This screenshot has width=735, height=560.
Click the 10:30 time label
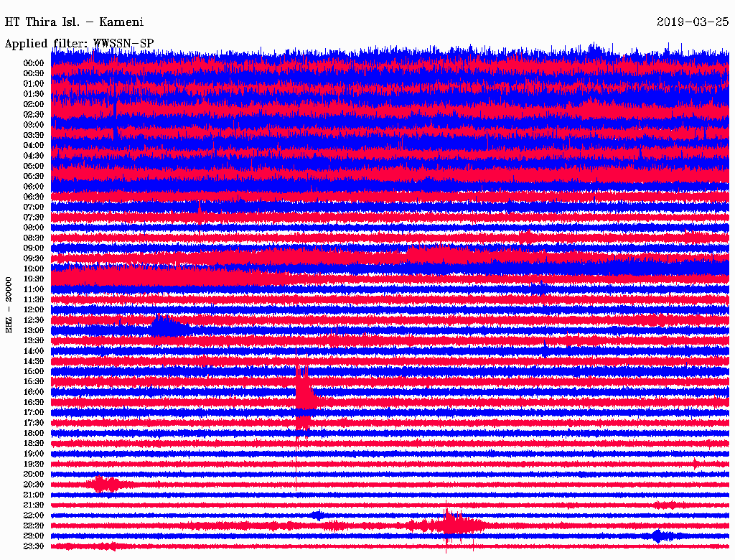[x=34, y=279]
